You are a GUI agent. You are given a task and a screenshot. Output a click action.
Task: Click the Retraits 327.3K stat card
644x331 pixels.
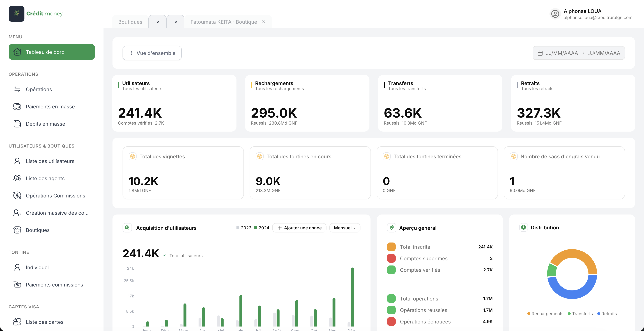[573, 103]
